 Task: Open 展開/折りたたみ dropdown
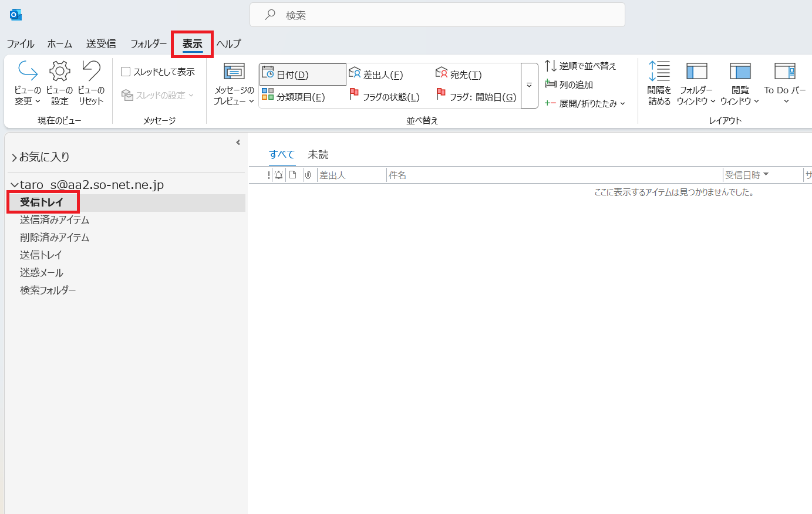[585, 103]
